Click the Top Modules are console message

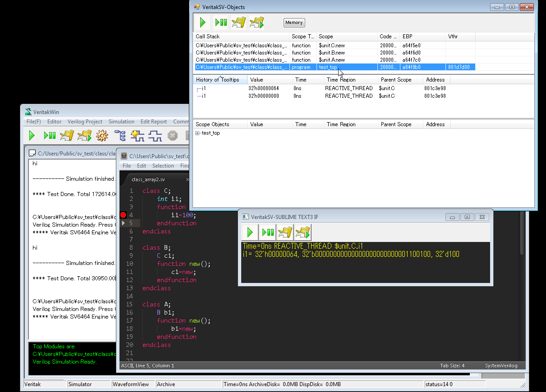(54, 346)
